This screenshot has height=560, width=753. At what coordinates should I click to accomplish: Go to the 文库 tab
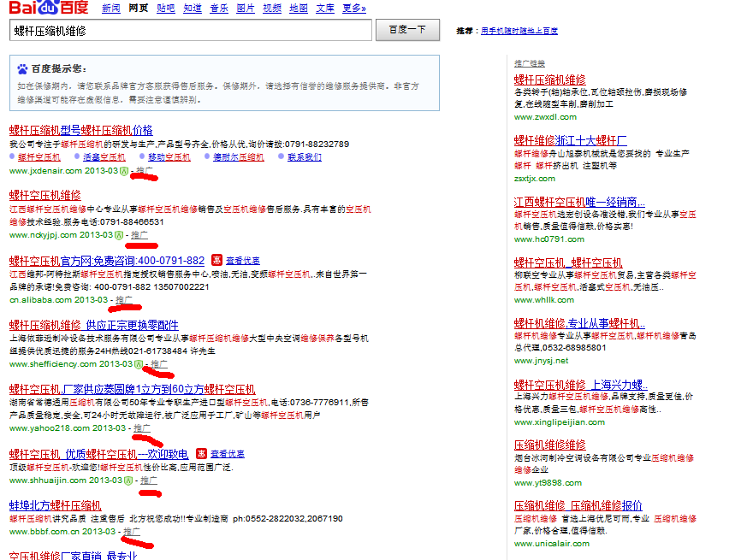pyautogui.click(x=325, y=9)
